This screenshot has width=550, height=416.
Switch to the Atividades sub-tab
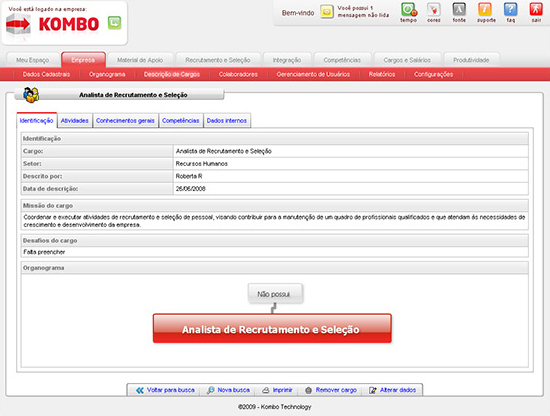[x=75, y=121]
